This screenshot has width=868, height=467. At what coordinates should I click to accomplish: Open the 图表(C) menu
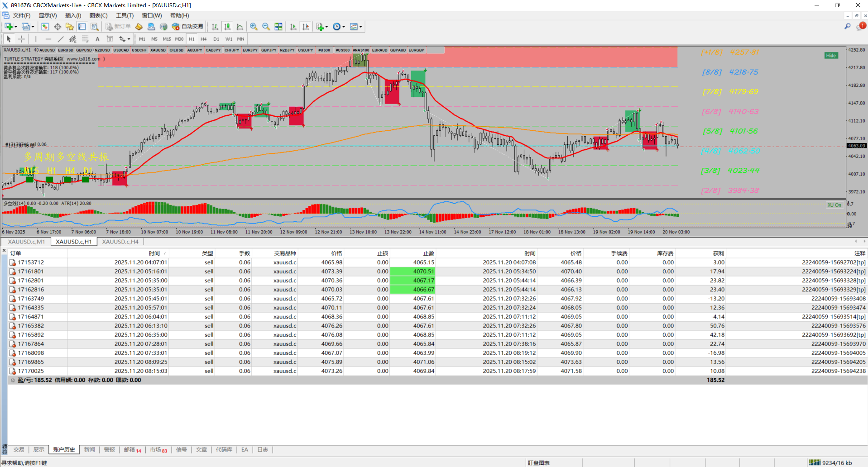(98, 15)
